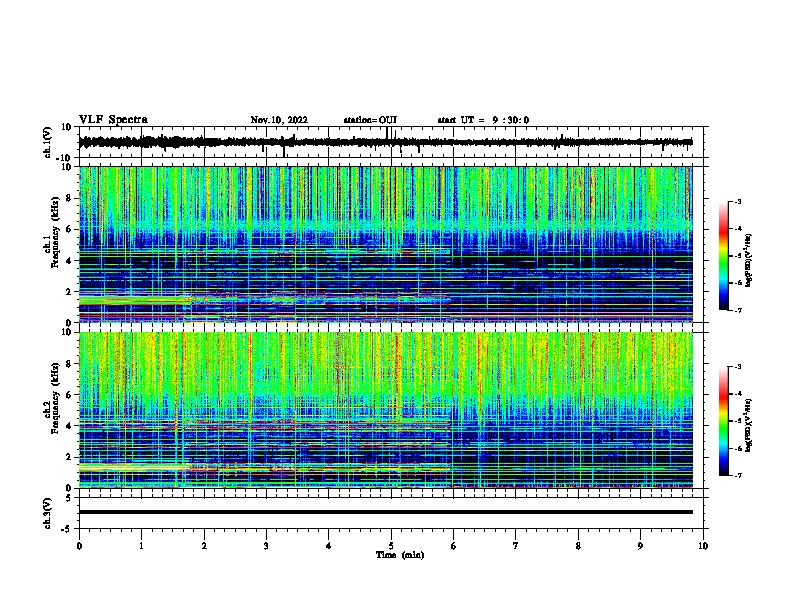The height and width of the screenshot is (612, 792).
Task: Click the "4" tick on ch.1 frequency axis
Action: pos(70,261)
